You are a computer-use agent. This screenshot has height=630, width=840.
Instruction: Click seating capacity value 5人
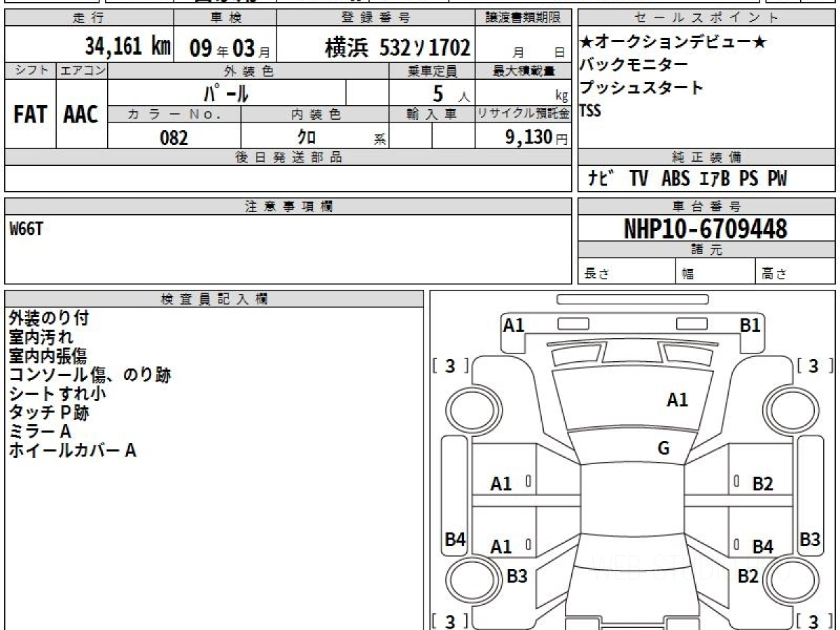(452, 94)
